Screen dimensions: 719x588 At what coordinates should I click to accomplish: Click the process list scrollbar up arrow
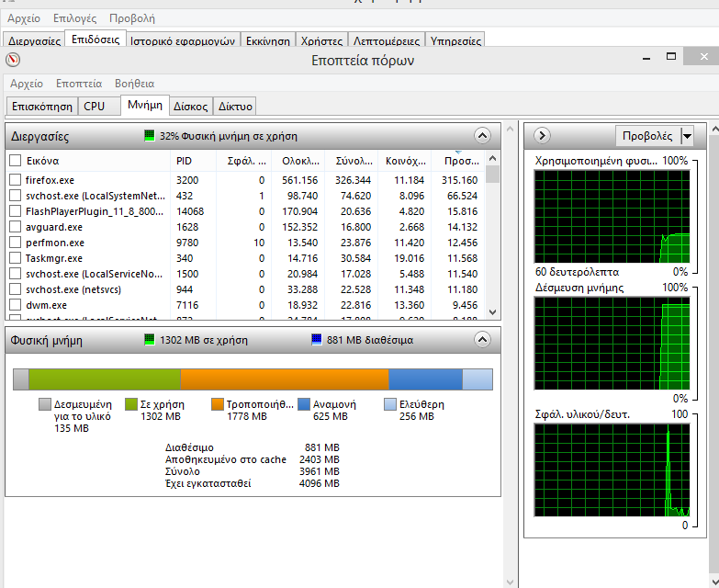[x=493, y=158]
